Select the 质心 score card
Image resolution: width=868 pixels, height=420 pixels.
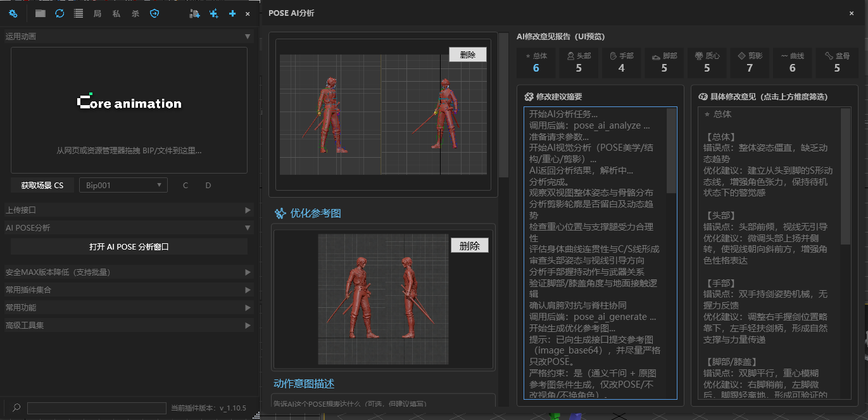tap(707, 62)
